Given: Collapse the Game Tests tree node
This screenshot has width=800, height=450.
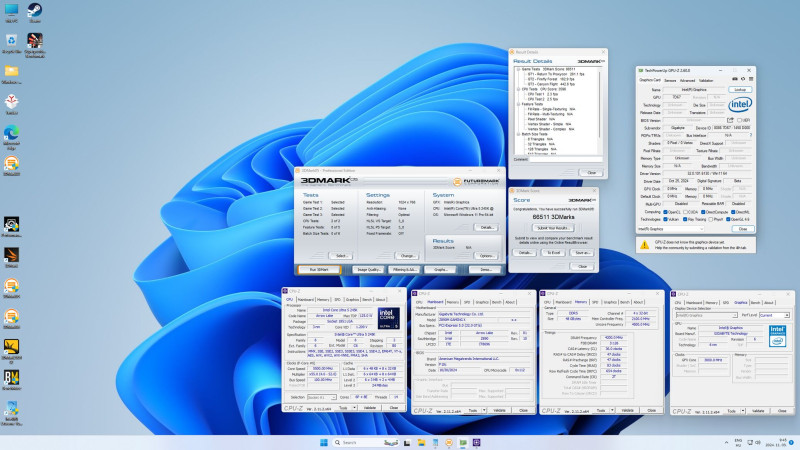Looking at the screenshot, I should 518,69.
